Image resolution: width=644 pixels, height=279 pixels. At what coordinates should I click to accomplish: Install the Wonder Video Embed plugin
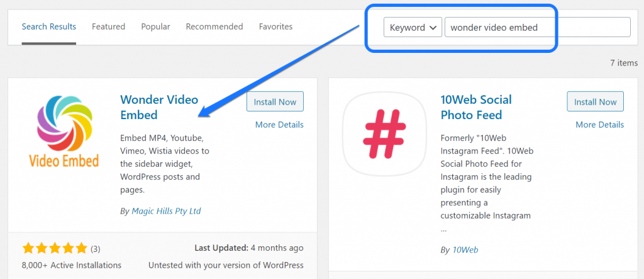pos(275,101)
